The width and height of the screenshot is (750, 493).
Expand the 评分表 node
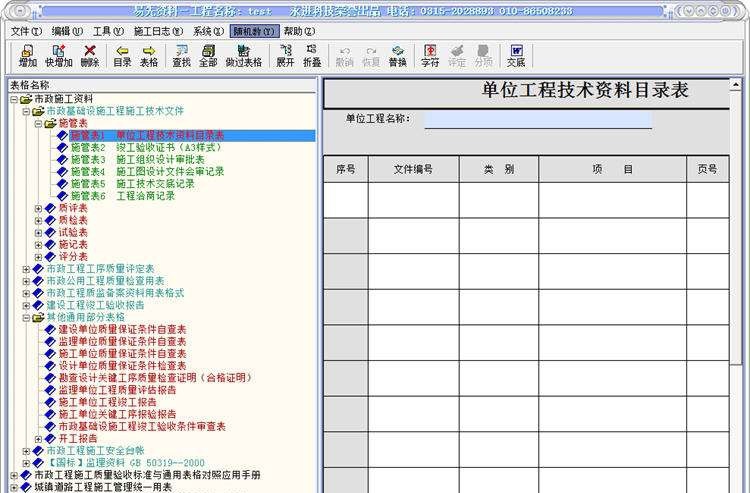38,257
